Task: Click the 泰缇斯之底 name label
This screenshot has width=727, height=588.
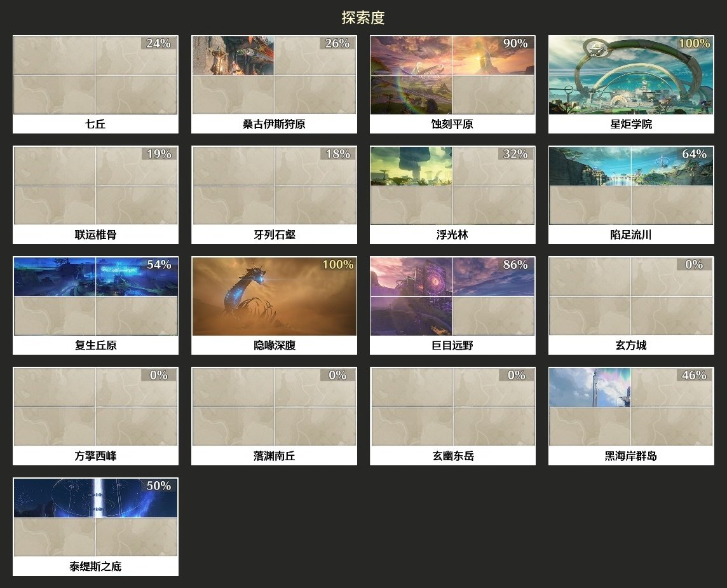Action: 95,566
